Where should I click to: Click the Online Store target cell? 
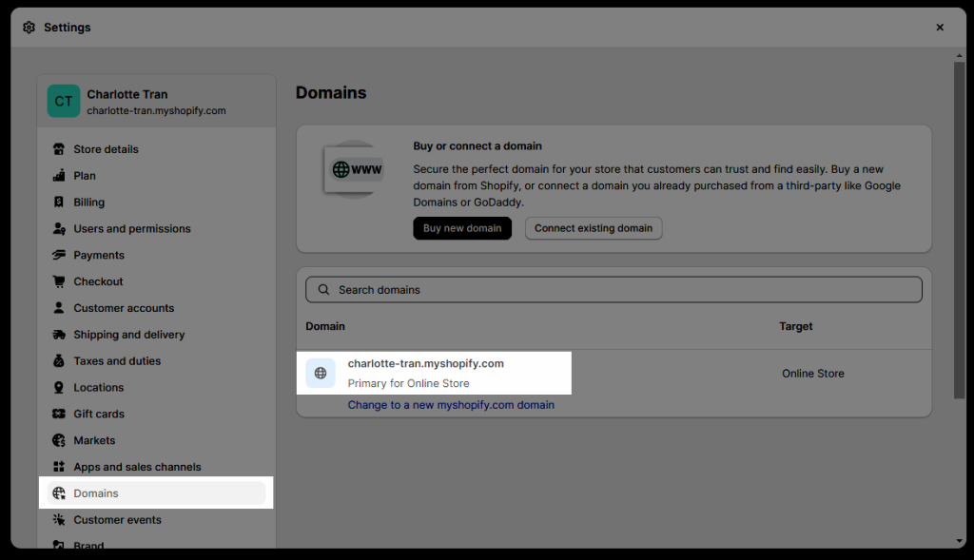pos(812,373)
